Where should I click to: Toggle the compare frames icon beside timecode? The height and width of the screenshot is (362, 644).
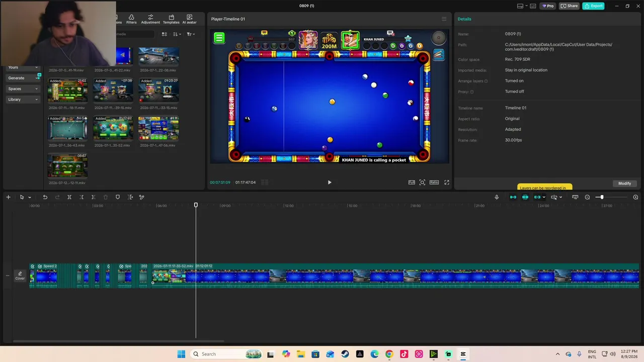[x=265, y=183]
